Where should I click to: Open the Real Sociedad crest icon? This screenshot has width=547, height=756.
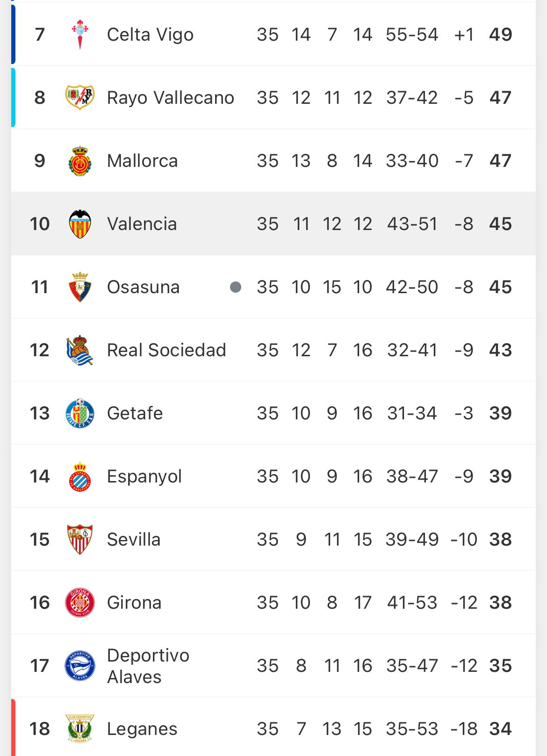click(x=80, y=350)
